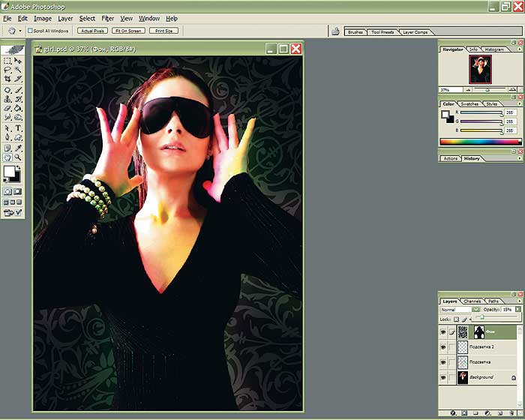Image resolution: width=525 pixels, height=420 pixels.
Task: Click the Print Size button
Action: pos(163,31)
